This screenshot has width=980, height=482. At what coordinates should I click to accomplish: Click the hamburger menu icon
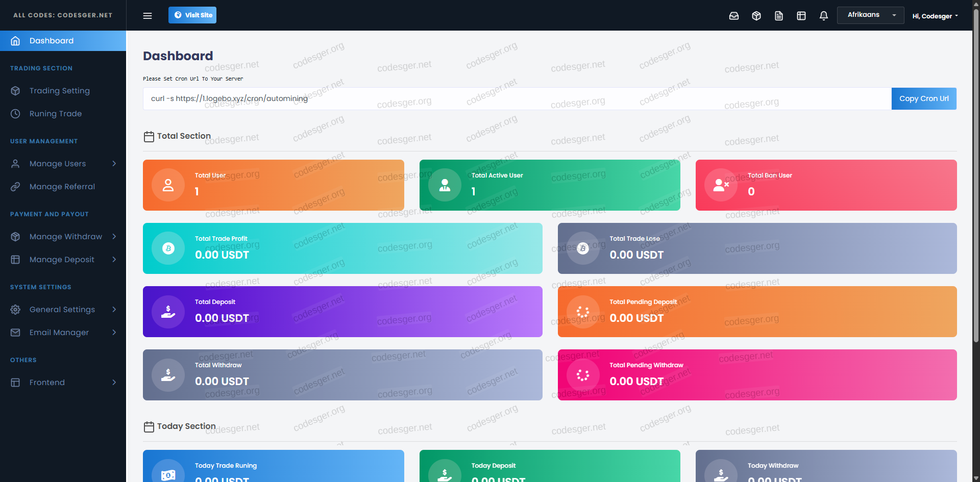click(x=148, y=16)
